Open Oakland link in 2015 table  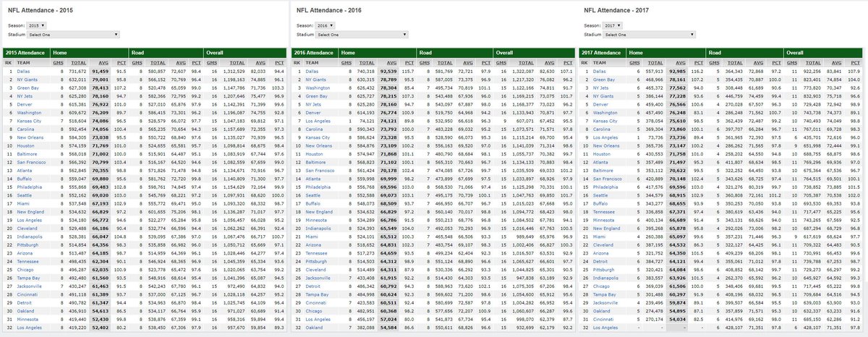coord(26,312)
